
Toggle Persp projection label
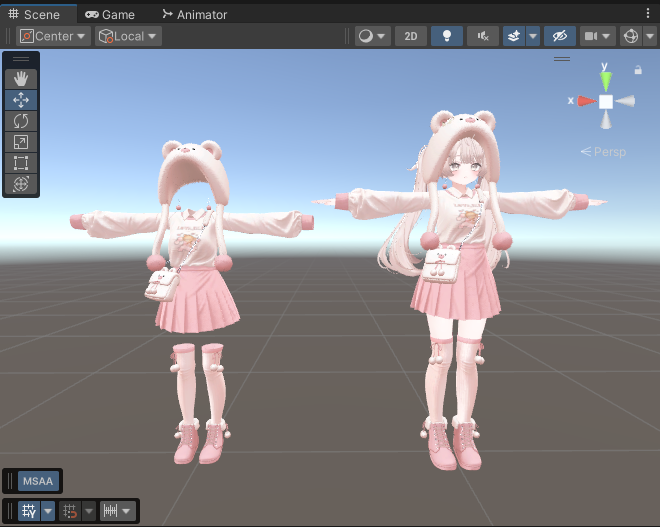[603, 152]
